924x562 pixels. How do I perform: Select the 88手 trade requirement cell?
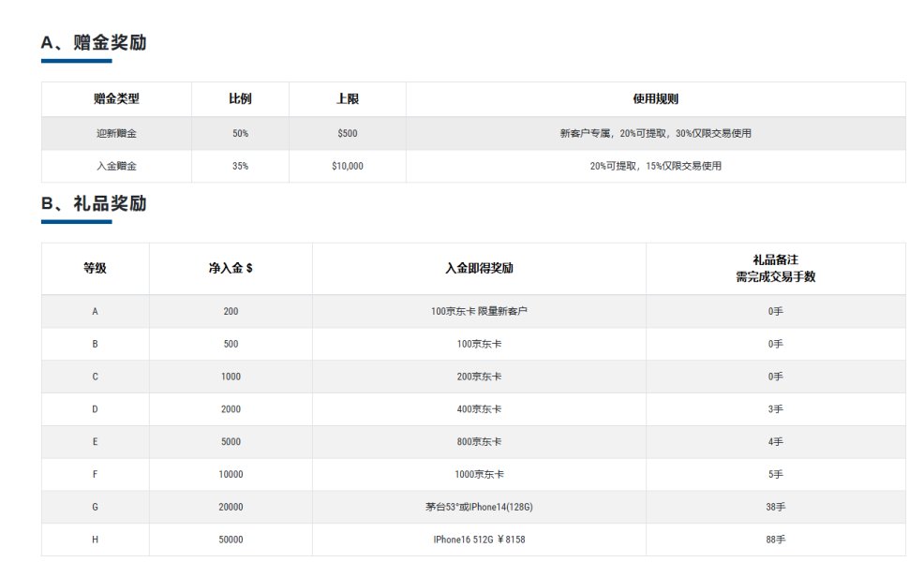[x=775, y=540]
